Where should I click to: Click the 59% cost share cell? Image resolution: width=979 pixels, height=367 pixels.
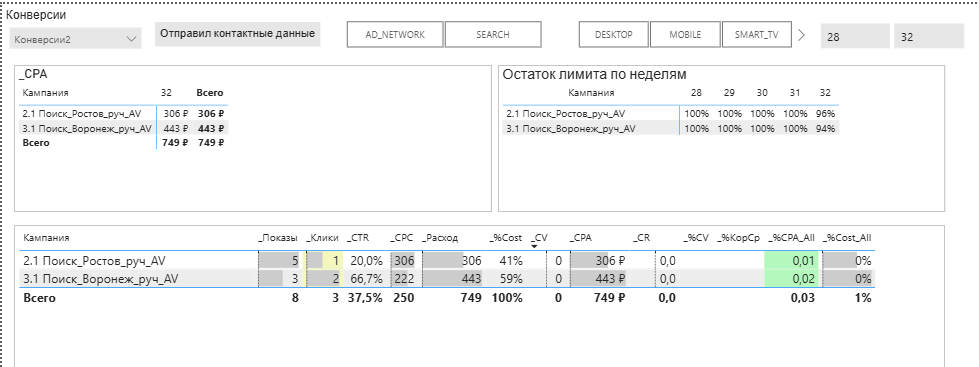tap(511, 279)
